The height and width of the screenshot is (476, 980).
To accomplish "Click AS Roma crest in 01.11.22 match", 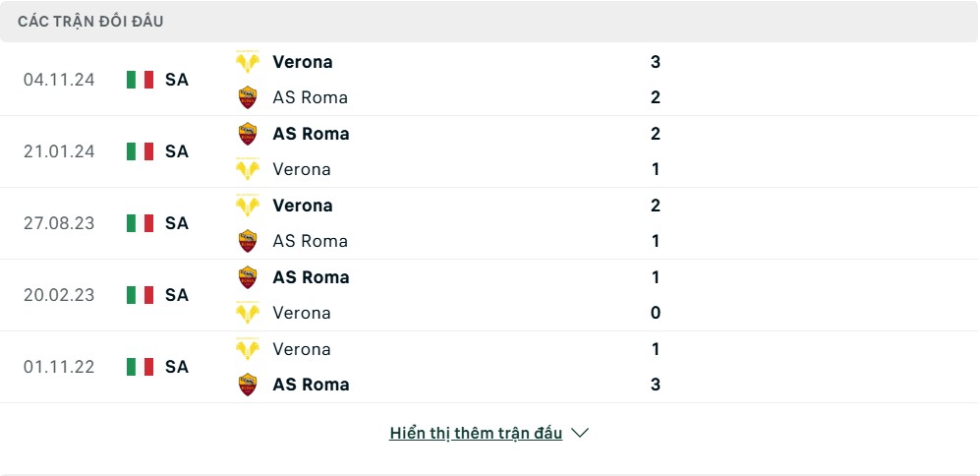I will (248, 385).
